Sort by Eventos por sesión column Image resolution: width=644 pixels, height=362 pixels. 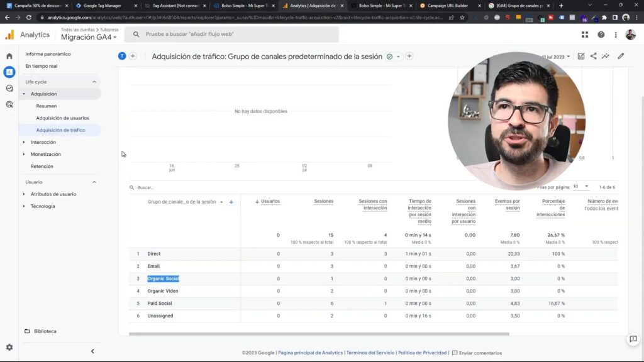coord(508,204)
